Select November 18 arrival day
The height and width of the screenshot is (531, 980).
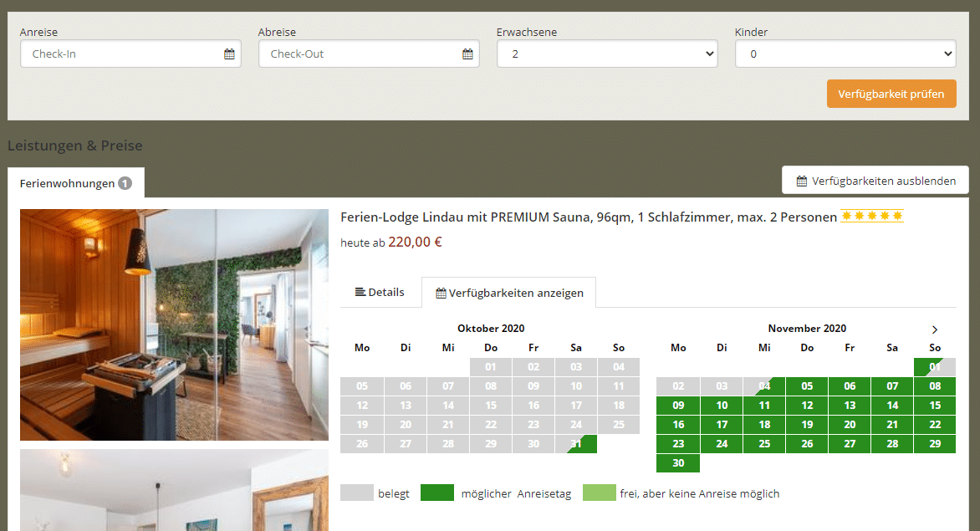[x=764, y=425]
